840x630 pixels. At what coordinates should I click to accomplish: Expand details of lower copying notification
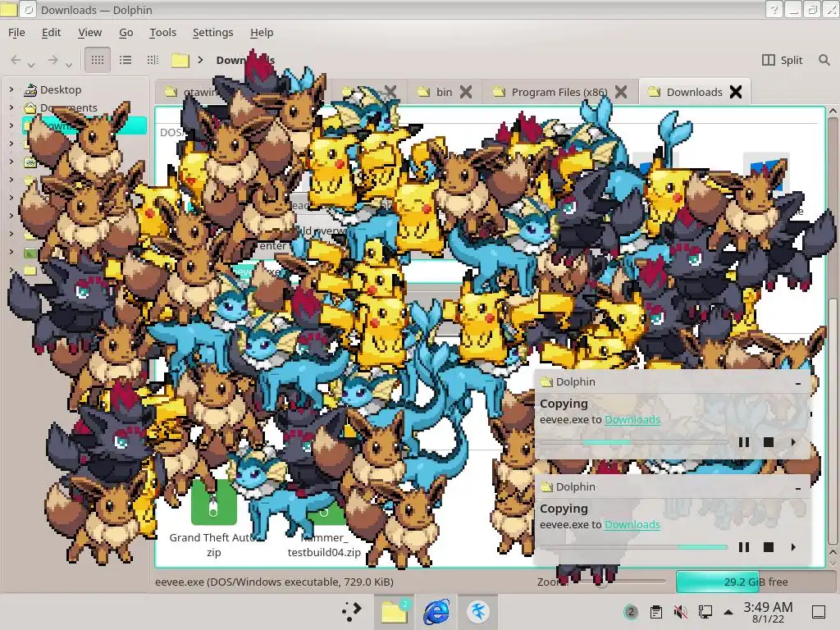coord(793,547)
